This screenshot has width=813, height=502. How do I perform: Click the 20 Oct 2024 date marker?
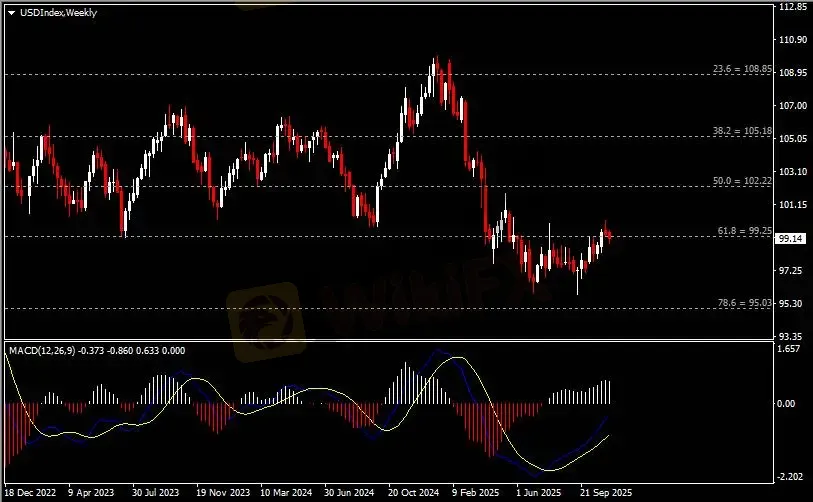pos(414,493)
